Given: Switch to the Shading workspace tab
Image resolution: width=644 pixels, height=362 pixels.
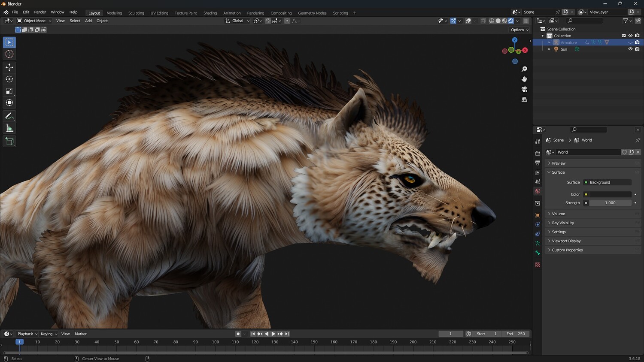Looking at the screenshot, I should click(x=210, y=13).
